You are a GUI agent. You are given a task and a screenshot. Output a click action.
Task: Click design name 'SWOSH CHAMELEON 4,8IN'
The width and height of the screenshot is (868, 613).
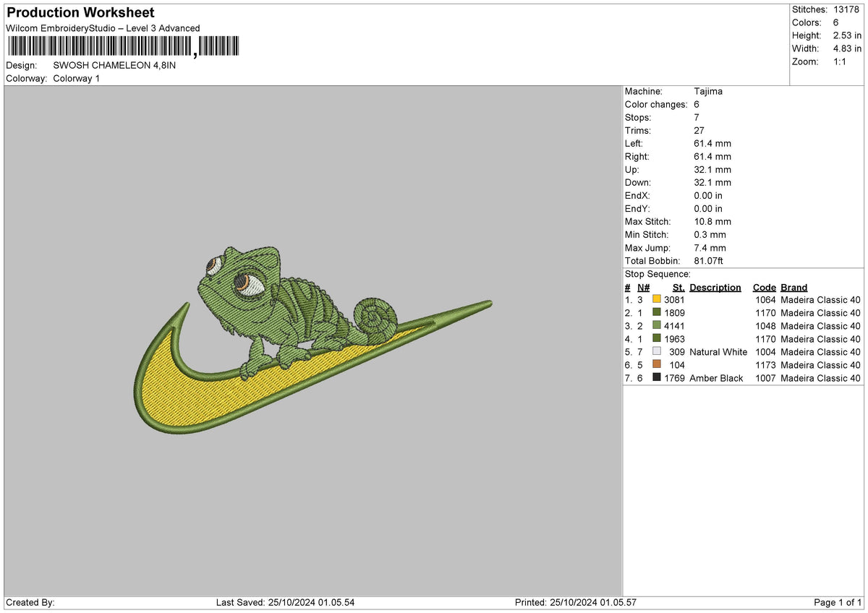[114, 65]
